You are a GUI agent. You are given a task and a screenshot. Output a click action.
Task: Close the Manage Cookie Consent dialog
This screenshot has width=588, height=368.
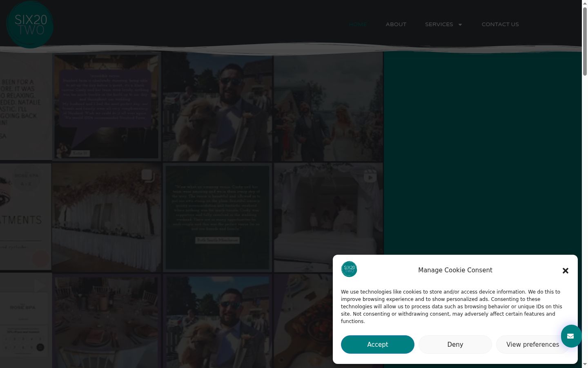click(x=566, y=271)
